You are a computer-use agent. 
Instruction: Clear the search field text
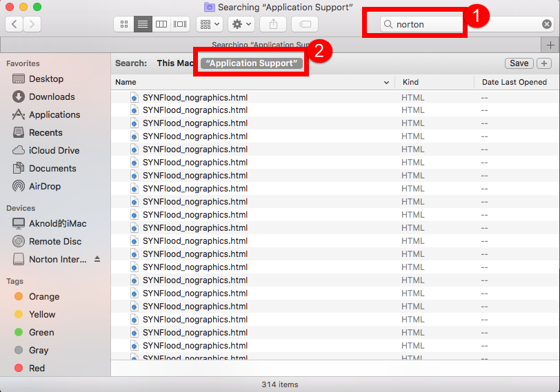click(546, 24)
